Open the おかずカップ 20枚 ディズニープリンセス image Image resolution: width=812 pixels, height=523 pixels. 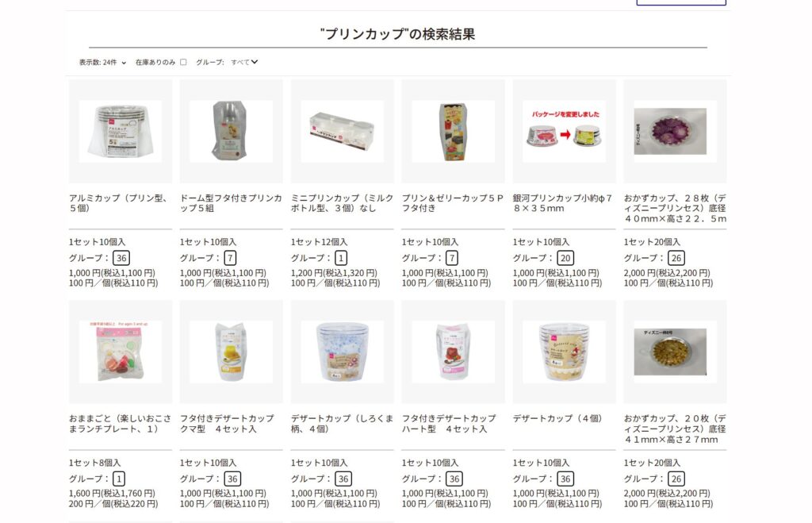coord(675,352)
